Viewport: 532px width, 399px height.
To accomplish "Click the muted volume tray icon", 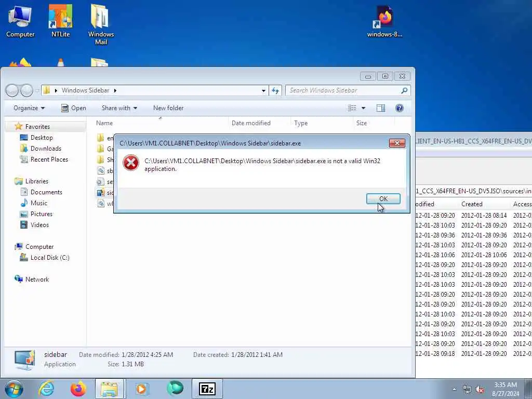I will (x=480, y=390).
